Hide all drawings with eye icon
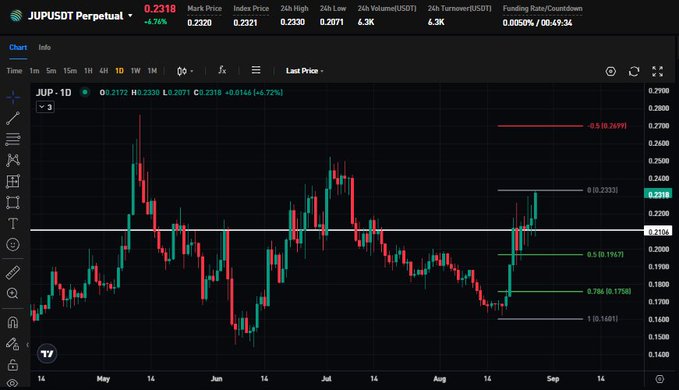 (13, 383)
